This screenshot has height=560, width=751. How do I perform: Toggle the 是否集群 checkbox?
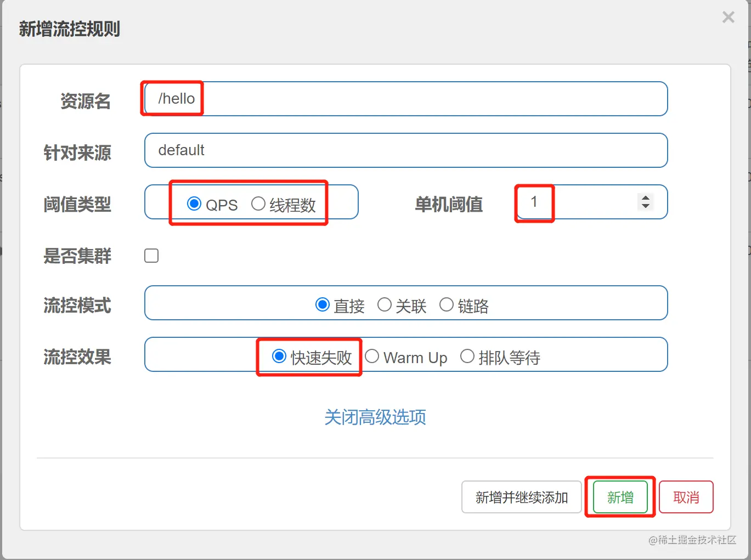click(x=151, y=256)
